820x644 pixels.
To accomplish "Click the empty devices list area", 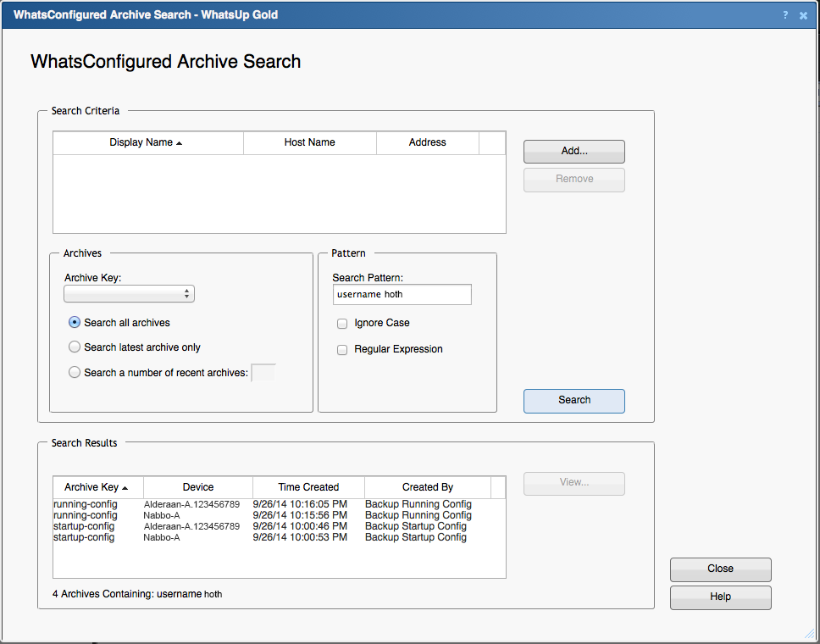I will click(280, 193).
